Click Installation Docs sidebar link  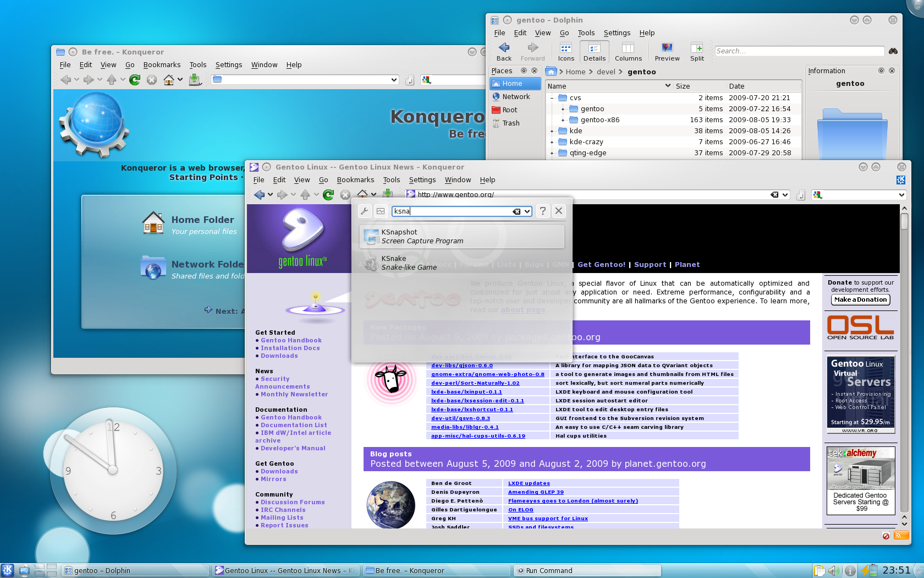tap(290, 348)
